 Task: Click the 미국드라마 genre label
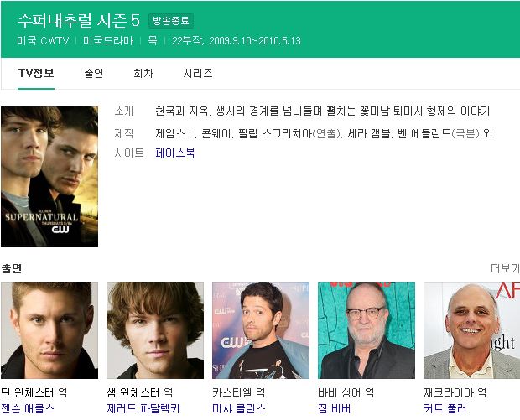[x=108, y=41]
